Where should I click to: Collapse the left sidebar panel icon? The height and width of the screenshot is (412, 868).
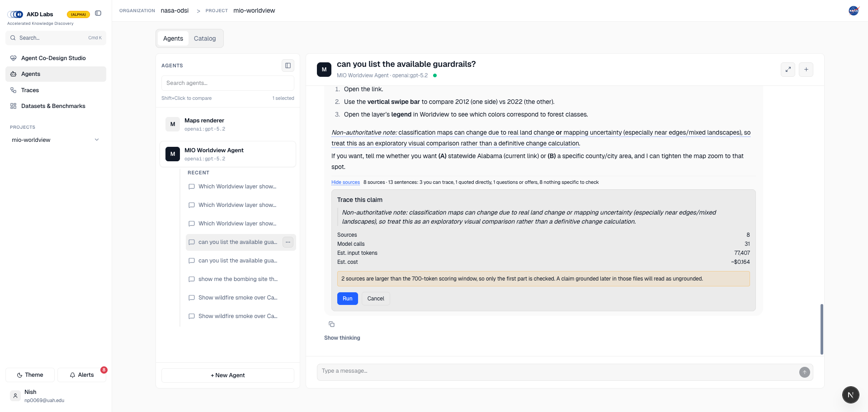point(98,14)
